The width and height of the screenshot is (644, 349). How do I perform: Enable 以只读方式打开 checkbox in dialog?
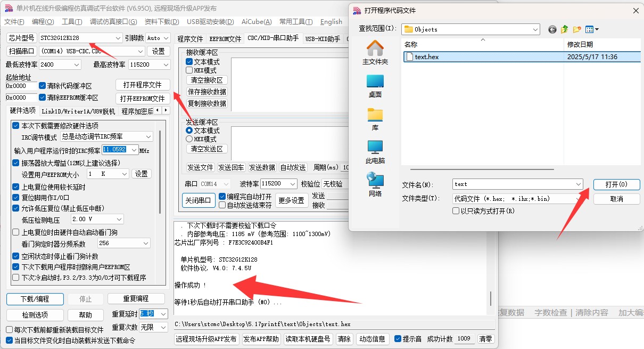point(456,211)
